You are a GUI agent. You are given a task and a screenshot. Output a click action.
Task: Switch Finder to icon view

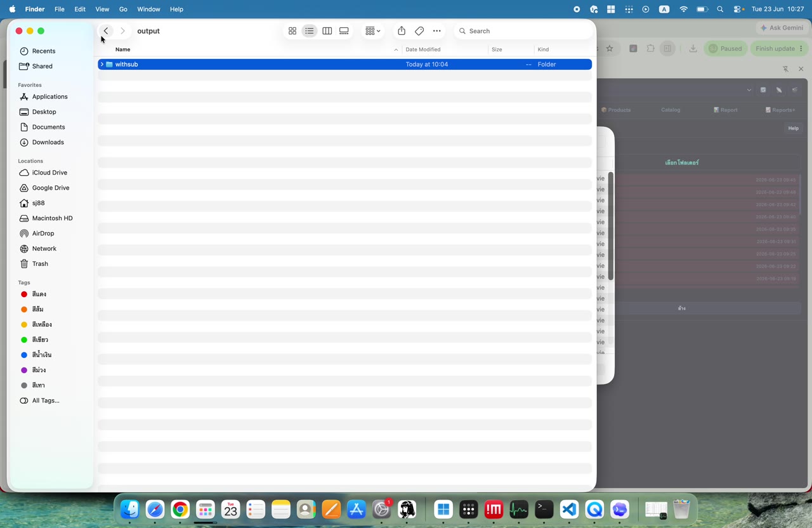click(292, 31)
